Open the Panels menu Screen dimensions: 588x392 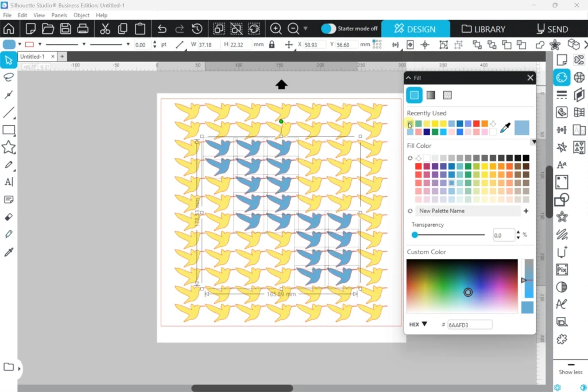[59, 15]
